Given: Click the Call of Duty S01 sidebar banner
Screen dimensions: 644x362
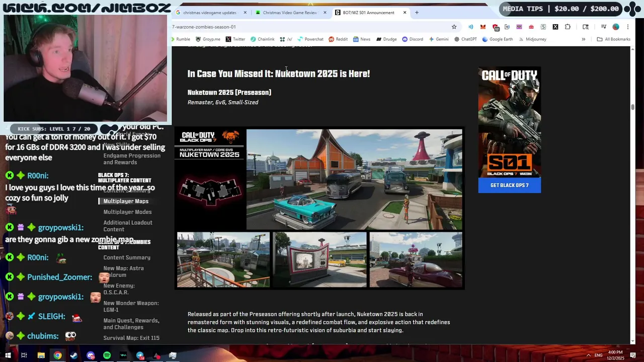Looking at the screenshot, I should [x=509, y=122].
